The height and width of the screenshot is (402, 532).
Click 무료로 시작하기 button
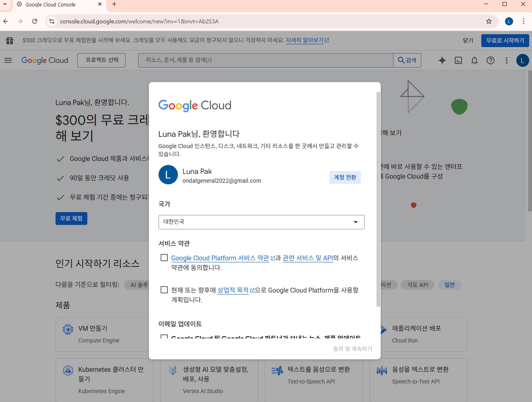(x=505, y=40)
